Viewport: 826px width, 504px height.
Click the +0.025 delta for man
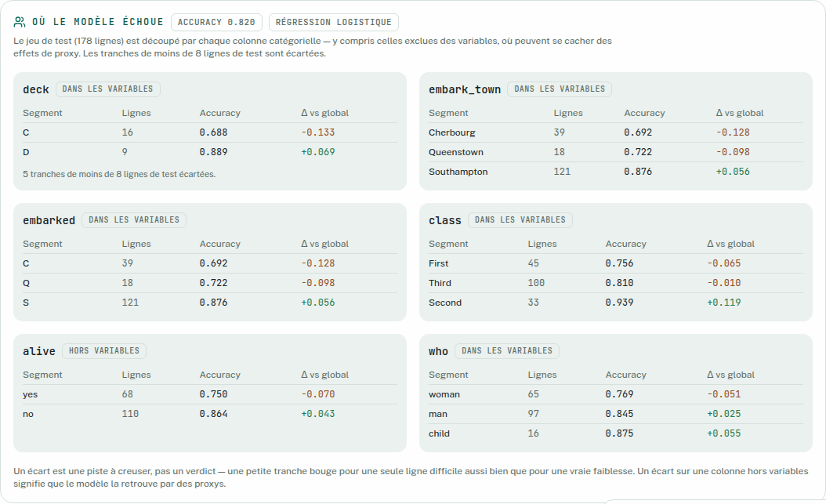[x=724, y=414]
